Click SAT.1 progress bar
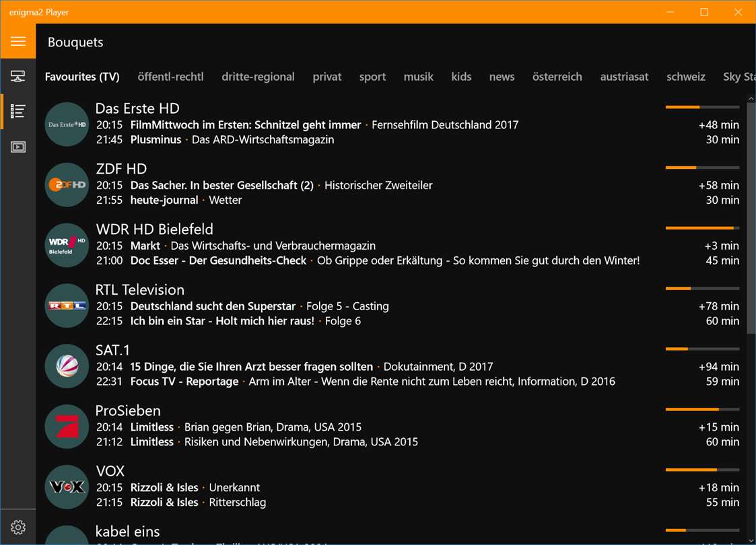Screen dimensions: 756x545 click(703, 349)
